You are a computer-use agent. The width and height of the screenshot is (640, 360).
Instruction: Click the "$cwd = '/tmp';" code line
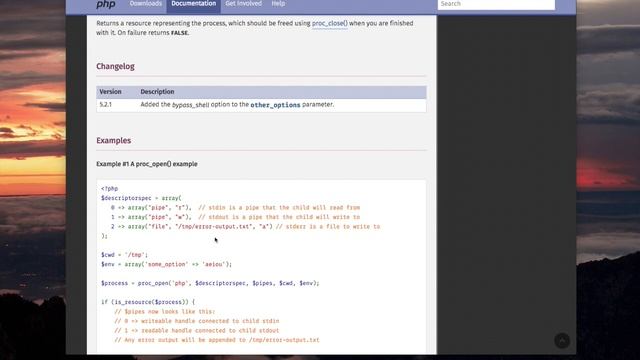click(x=124, y=255)
